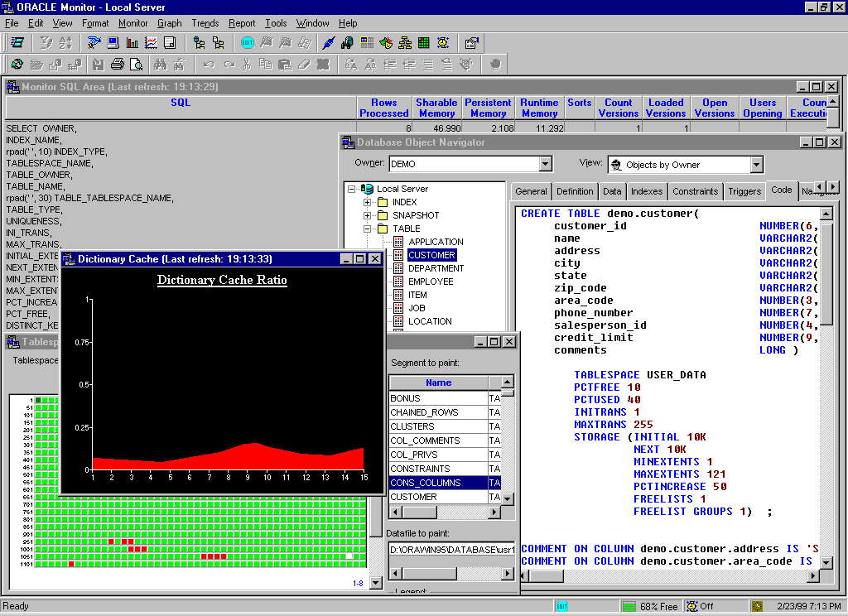
Task: Click the code pane horizontal scroll thumb
Action: 547,576
